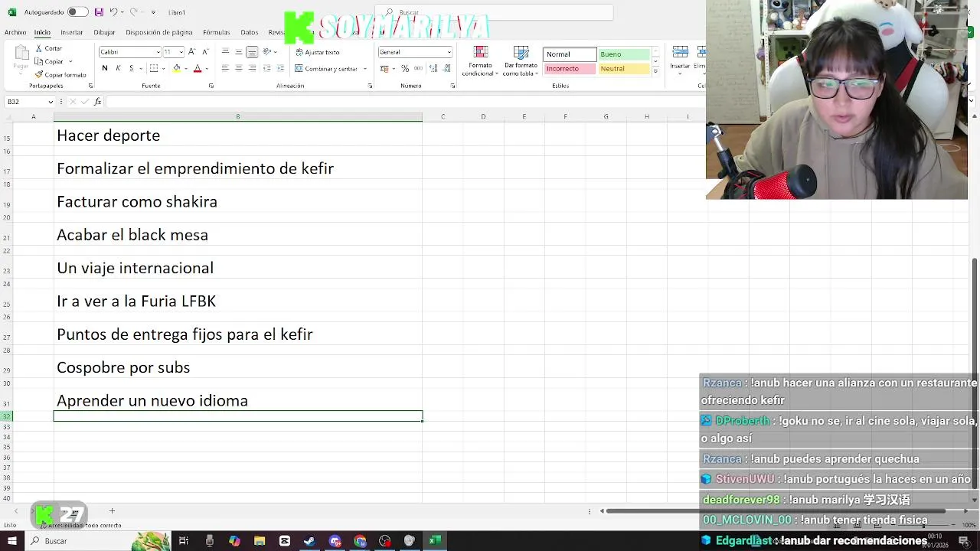Screen dimensions: 980x551
Task: Apply the Normal cell style
Action: pyautogui.click(x=570, y=54)
